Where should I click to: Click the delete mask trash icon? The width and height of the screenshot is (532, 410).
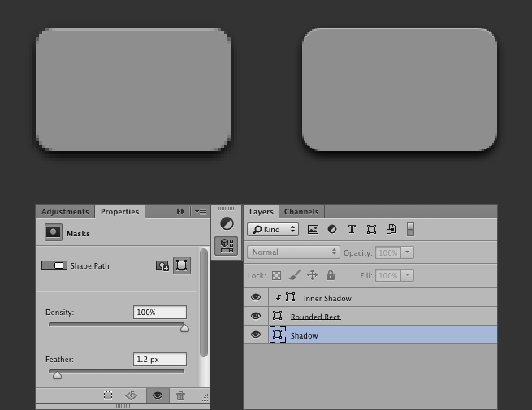[180, 395]
